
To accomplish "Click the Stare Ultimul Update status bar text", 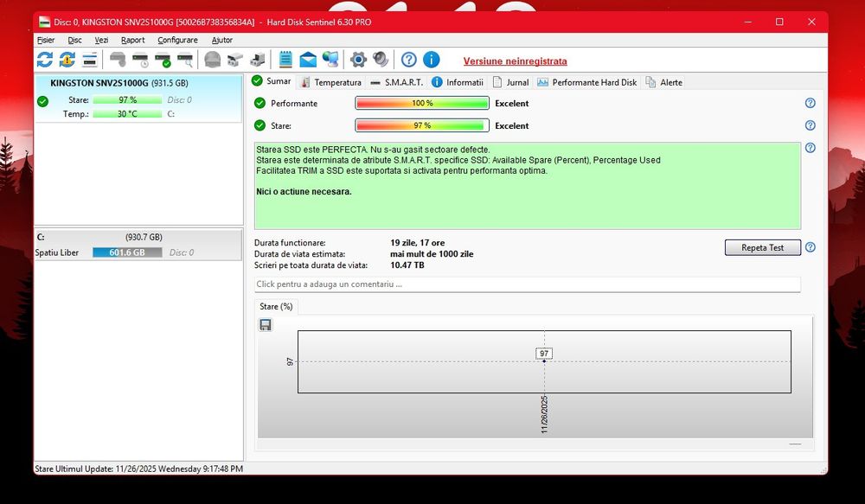I will (139, 469).
